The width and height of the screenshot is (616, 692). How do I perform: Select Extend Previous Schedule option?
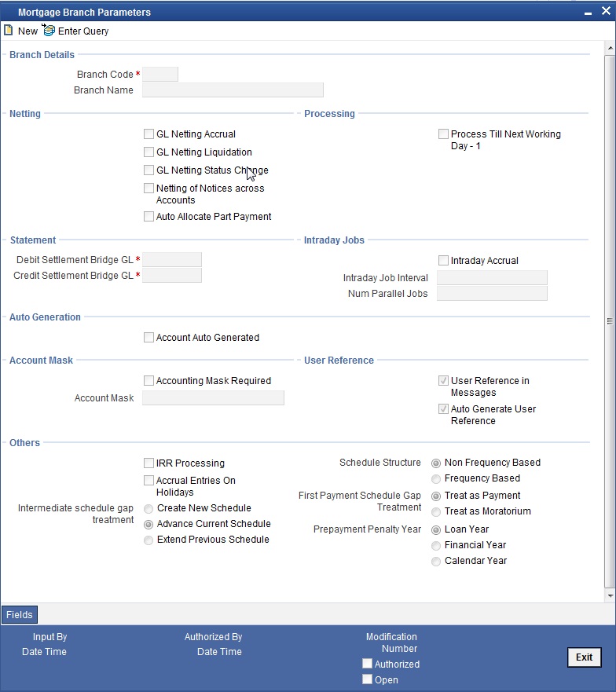pos(148,540)
